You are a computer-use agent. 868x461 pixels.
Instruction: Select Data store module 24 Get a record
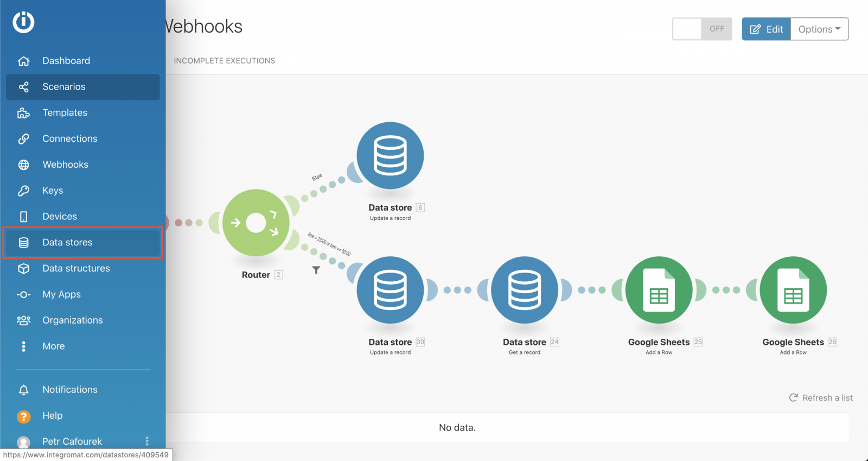click(525, 290)
